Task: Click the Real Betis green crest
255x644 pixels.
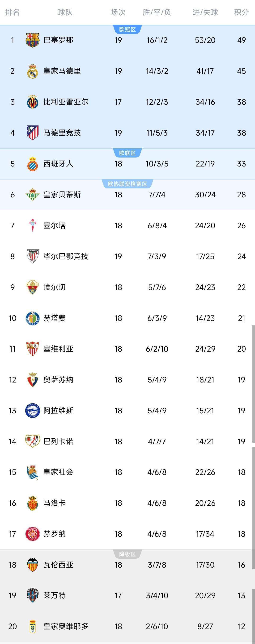Action: pos(33,195)
